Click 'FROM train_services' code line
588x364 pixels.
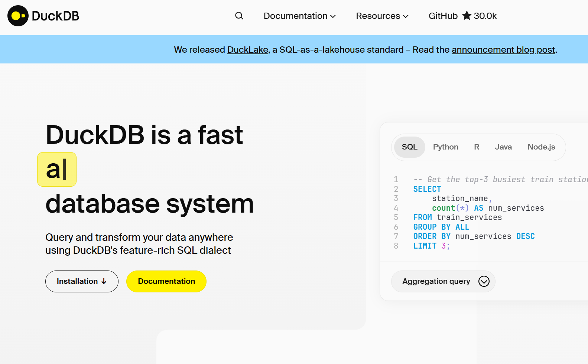click(458, 217)
